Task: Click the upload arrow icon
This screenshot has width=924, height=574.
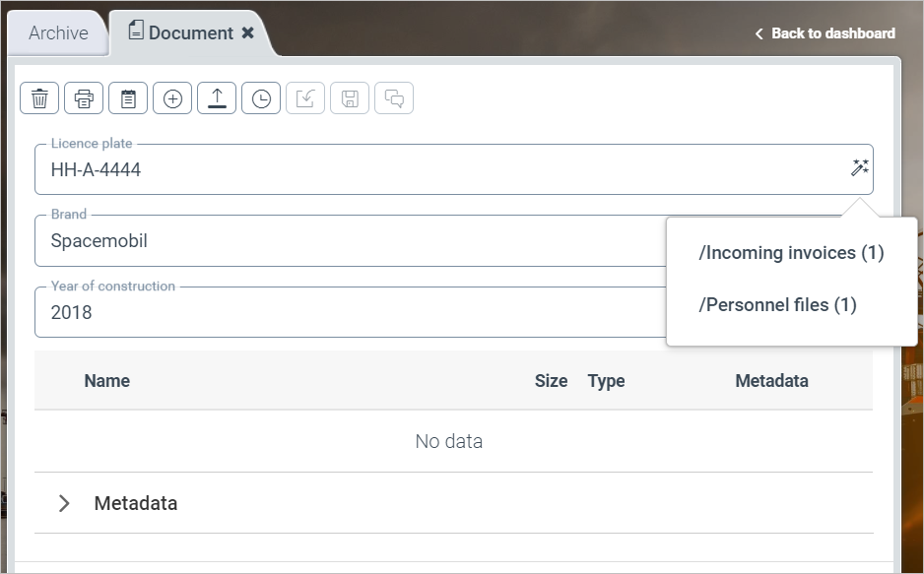Action: point(217,98)
